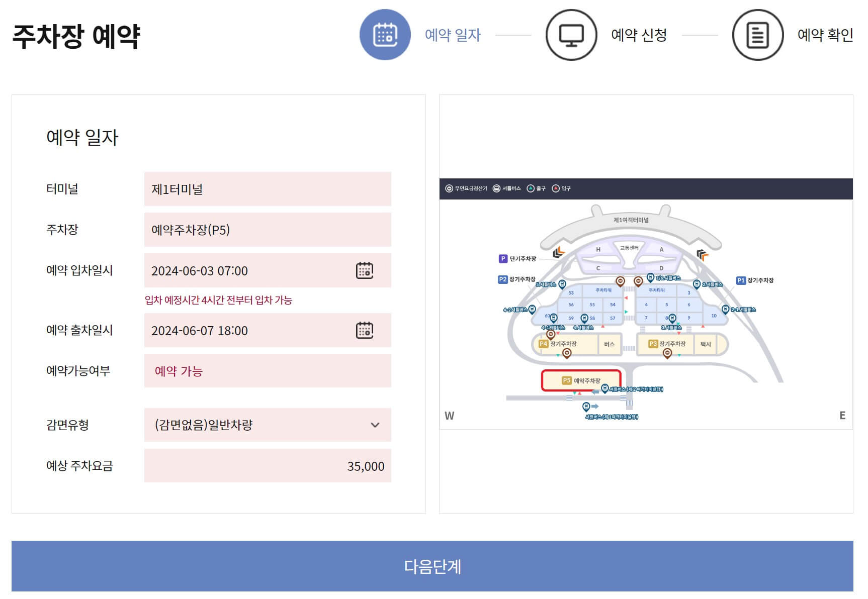Image resolution: width=868 pixels, height=599 pixels.
Task: Click the P2 장기주차장 badge on map
Action: click(x=503, y=279)
